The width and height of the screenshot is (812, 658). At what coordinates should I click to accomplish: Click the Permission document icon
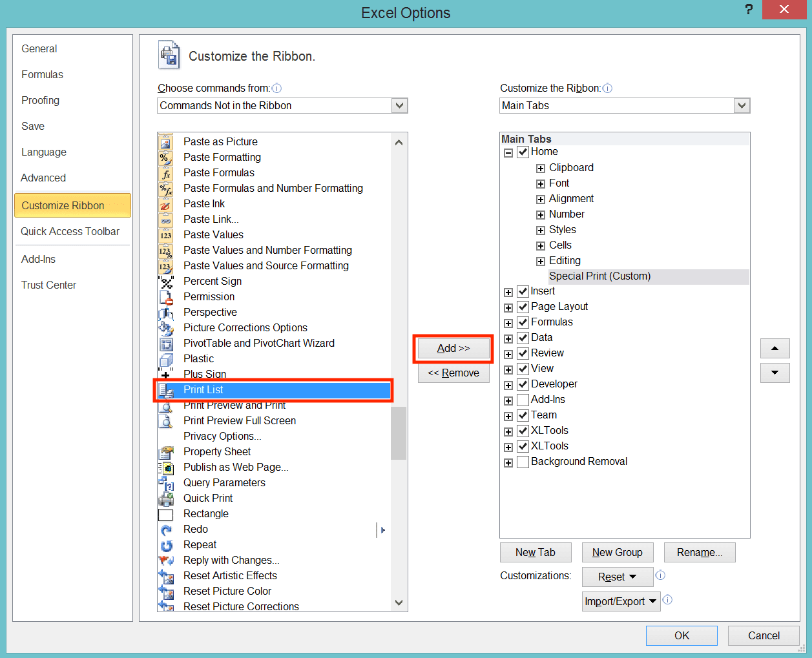[166, 297]
